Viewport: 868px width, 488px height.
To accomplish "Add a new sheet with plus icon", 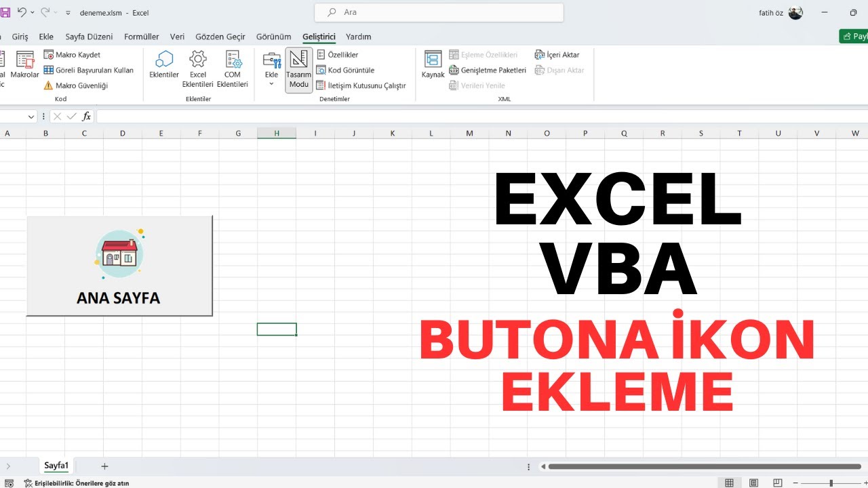I will click(x=104, y=466).
